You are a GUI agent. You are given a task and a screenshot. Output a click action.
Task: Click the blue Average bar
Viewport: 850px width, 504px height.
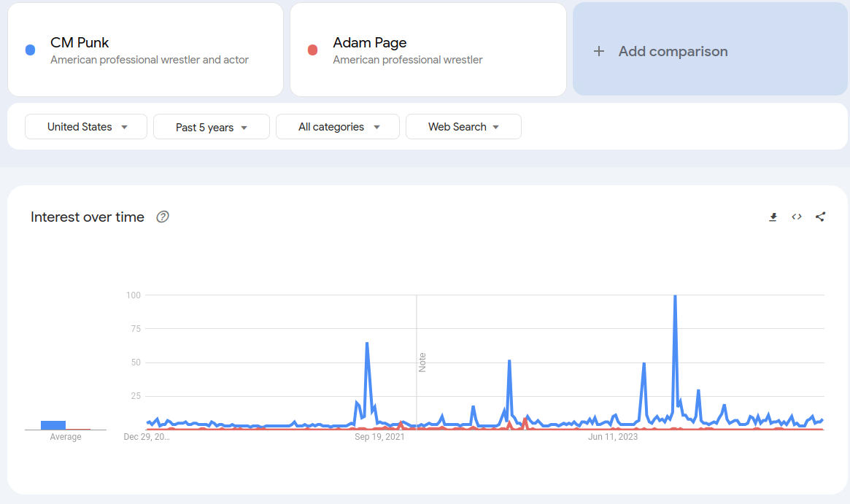(53, 425)
